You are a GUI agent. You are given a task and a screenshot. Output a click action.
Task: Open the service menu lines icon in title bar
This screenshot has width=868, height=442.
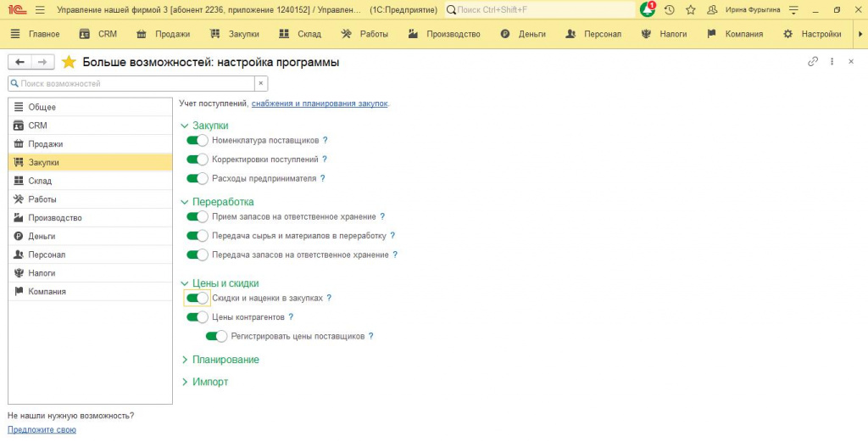tap(793, 10)
